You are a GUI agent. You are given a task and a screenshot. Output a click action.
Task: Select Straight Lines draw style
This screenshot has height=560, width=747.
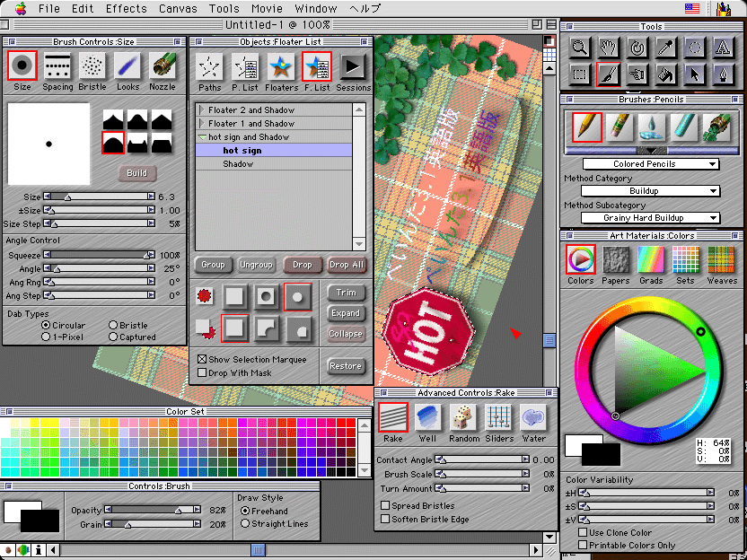click(275, 523)
